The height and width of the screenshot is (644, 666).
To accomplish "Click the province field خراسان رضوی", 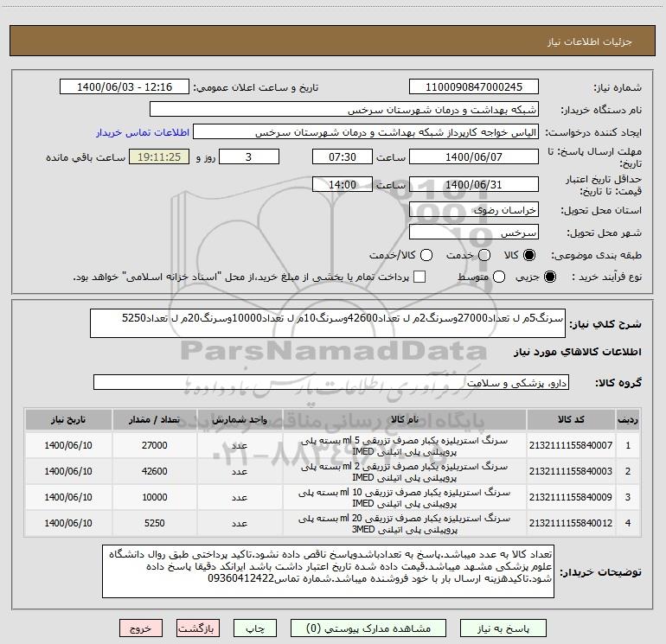I will (474, 210).
